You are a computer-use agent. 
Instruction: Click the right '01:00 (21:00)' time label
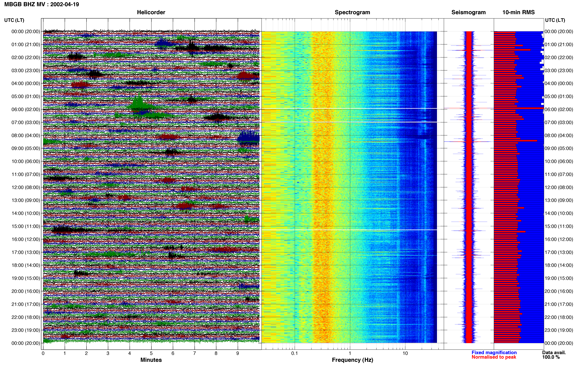(x=559, y=45)
